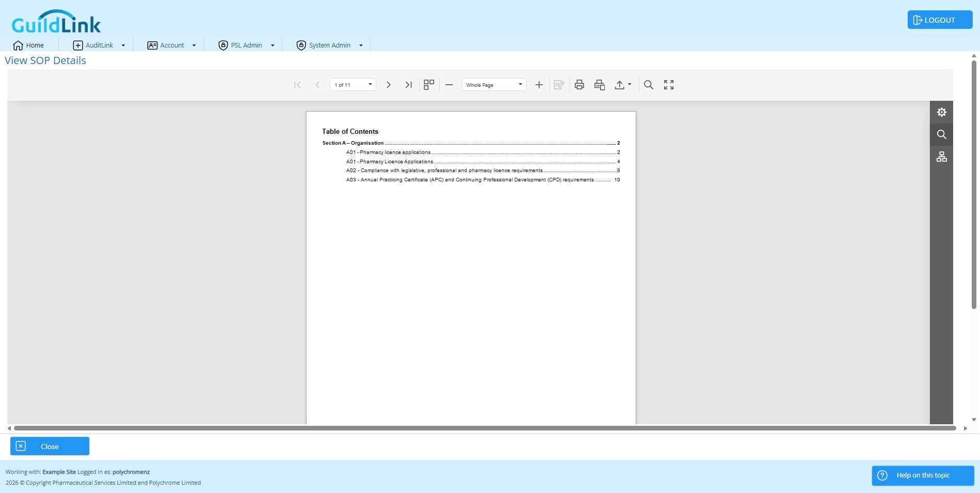980x493 pixels.
Task: Open the toolbar search magnifier
Action: point(649,85)
